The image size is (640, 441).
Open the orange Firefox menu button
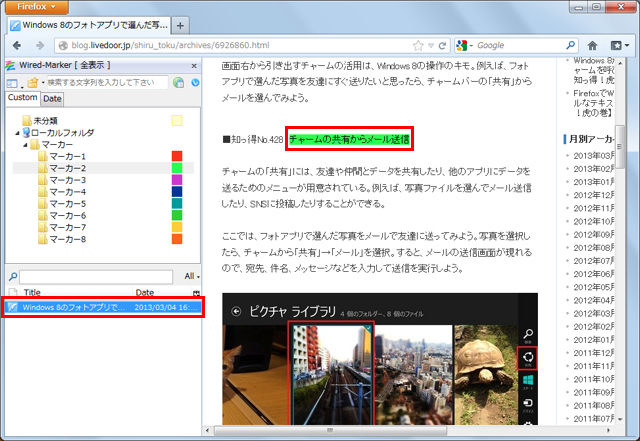36,7
